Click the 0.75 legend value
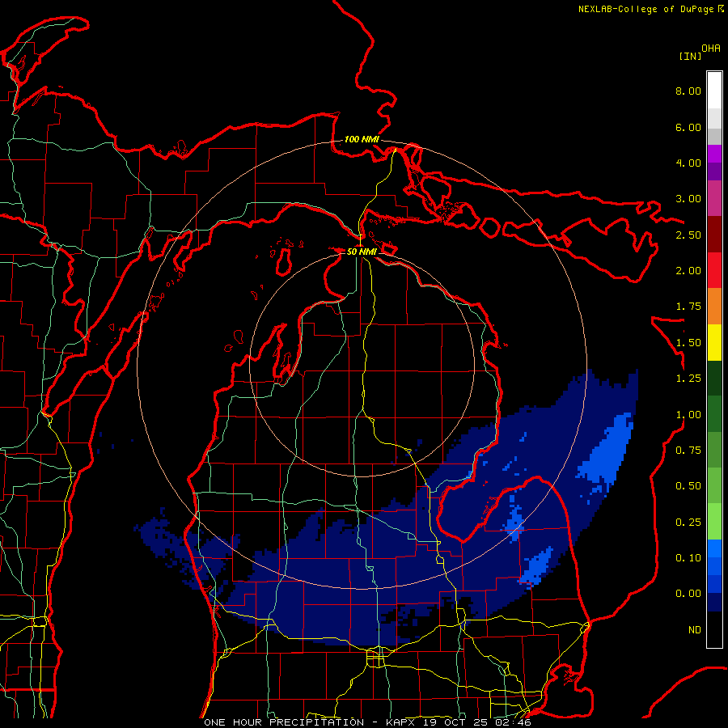This screenshot has height=728, width=728. [688, 451]
